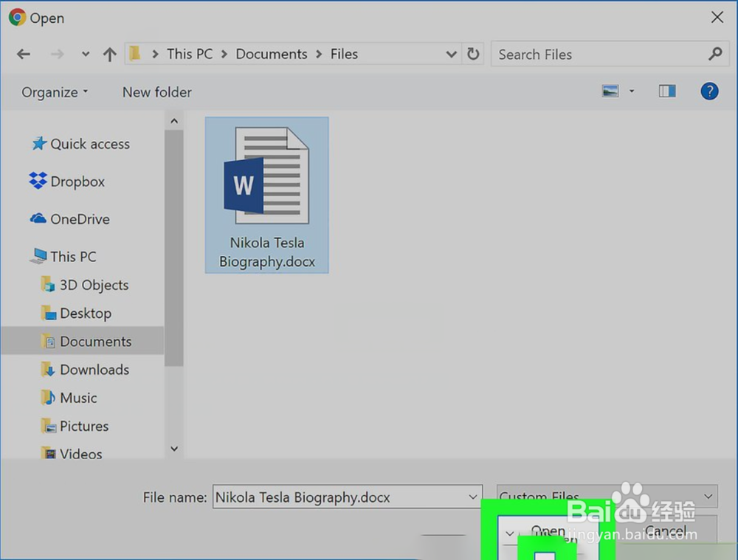Image resolution: width=738 pixels, height=560 pixels.
Task: Click sidebar scroll down arrow
Action: click(174, 449)
